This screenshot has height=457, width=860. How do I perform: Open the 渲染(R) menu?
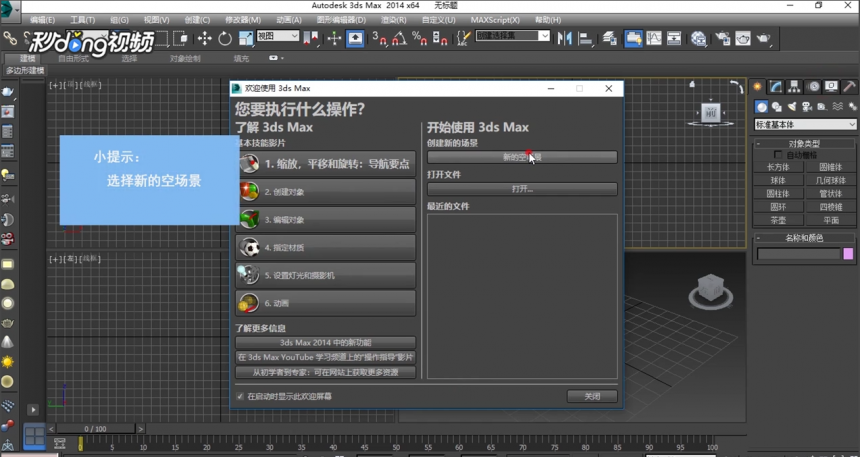point(394,20)
